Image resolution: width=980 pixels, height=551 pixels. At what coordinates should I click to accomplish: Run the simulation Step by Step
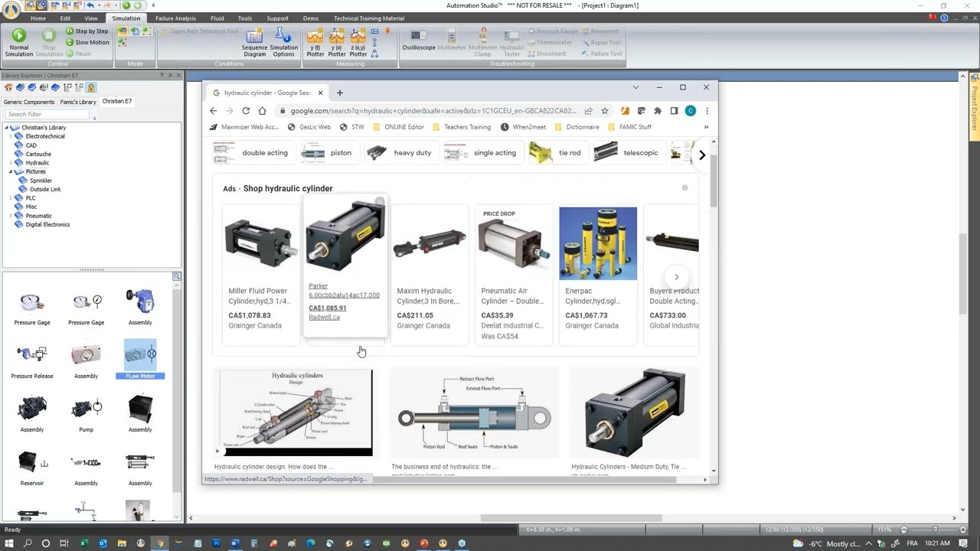point(87,31)
